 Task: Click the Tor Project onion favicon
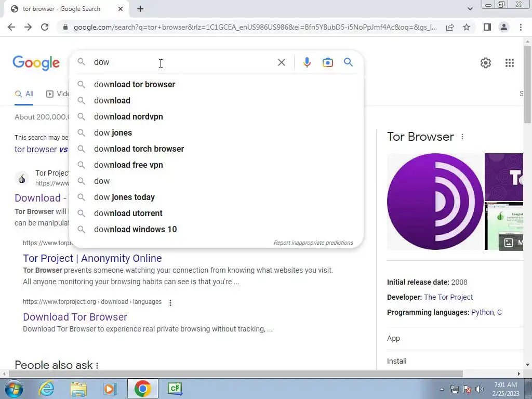[22, 178]
